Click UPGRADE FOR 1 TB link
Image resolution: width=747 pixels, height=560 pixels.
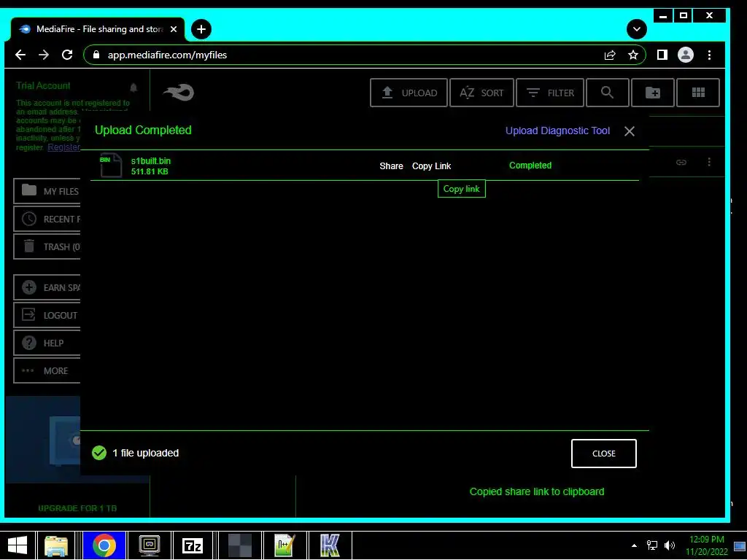(77, 508)
